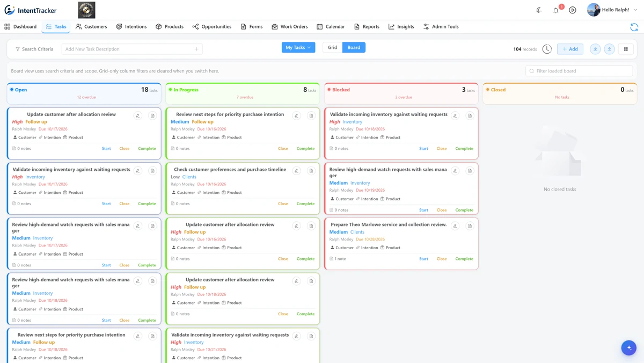644x363 pixels.
Task: Click 'Due 10/28/2026' date text
Action: tap(370, 239)
